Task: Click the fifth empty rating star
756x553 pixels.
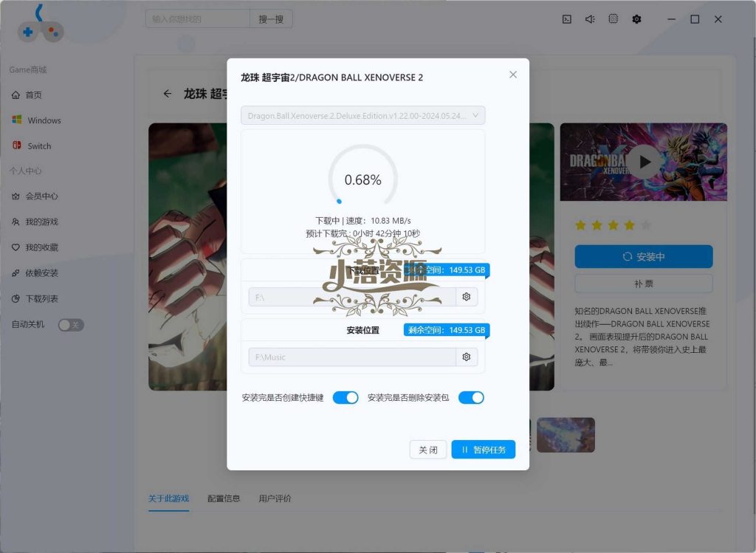Action: coord(646,225)
